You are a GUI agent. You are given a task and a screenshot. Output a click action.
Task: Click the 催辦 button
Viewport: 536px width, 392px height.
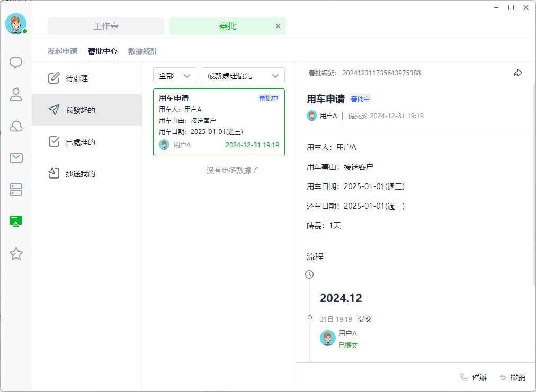(474, 377)
